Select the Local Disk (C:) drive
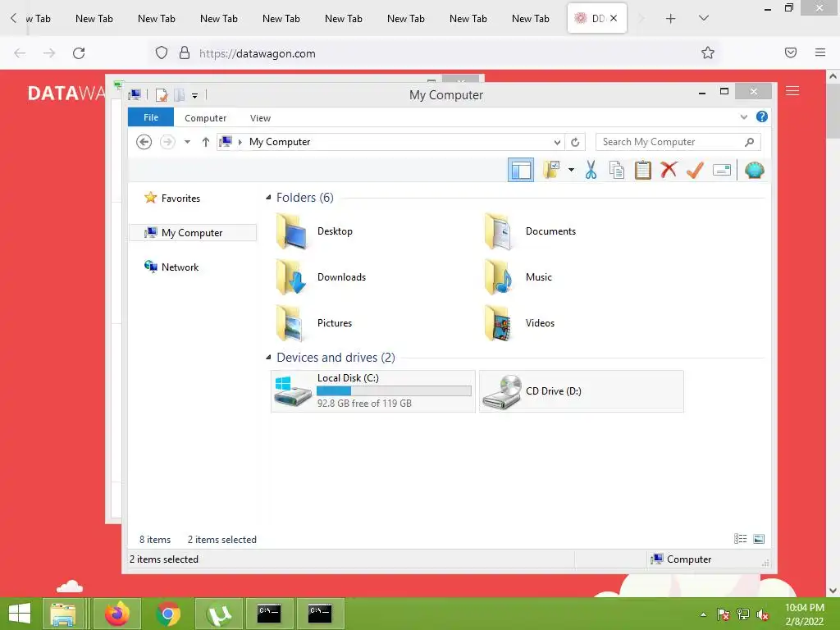This screenshot has width=840, height=630. (373, 391)
